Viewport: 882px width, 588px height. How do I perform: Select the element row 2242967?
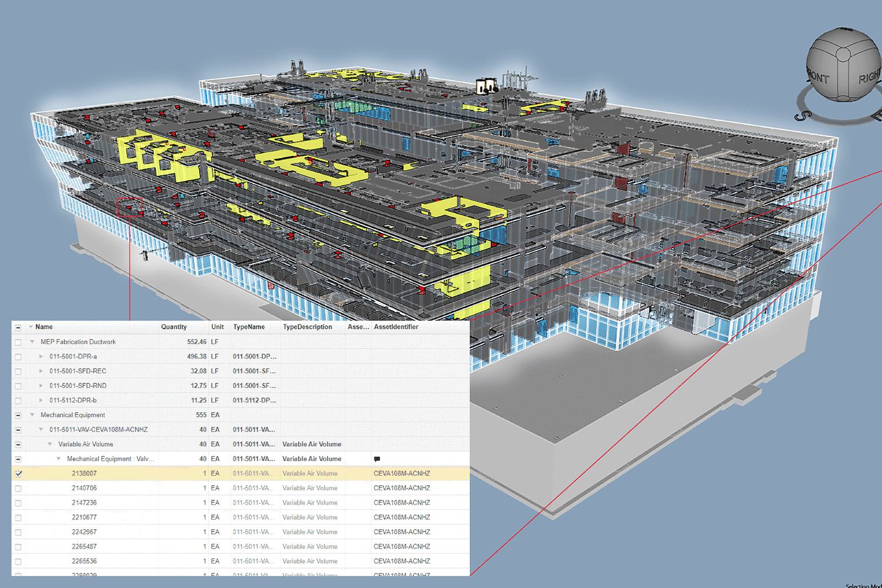240,532
